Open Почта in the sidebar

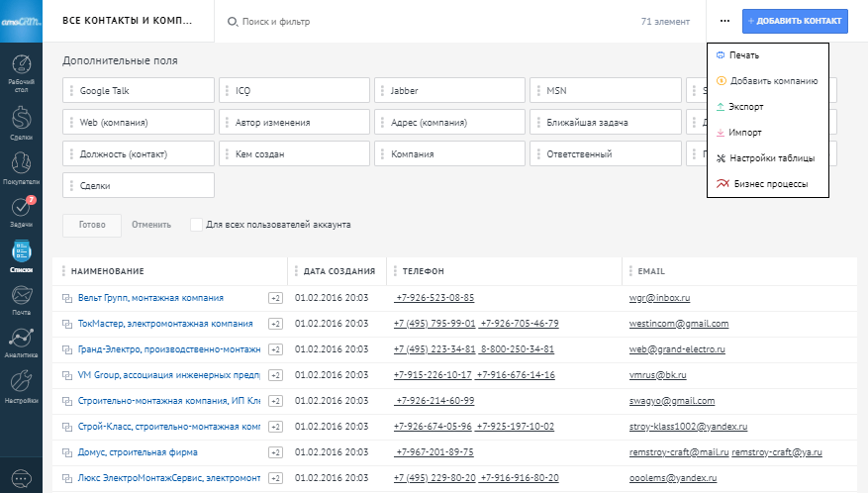pyautogui.click(x=21, y=298)
